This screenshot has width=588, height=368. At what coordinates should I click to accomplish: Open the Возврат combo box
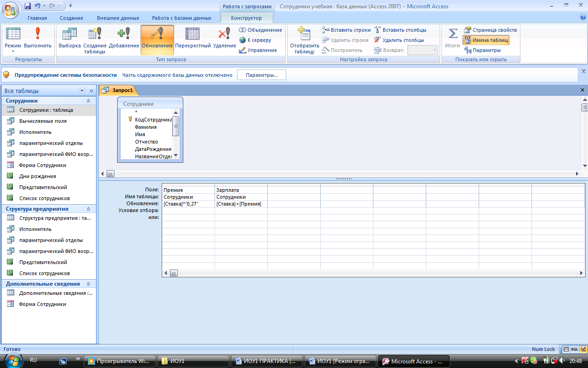(x=423, y=50)
